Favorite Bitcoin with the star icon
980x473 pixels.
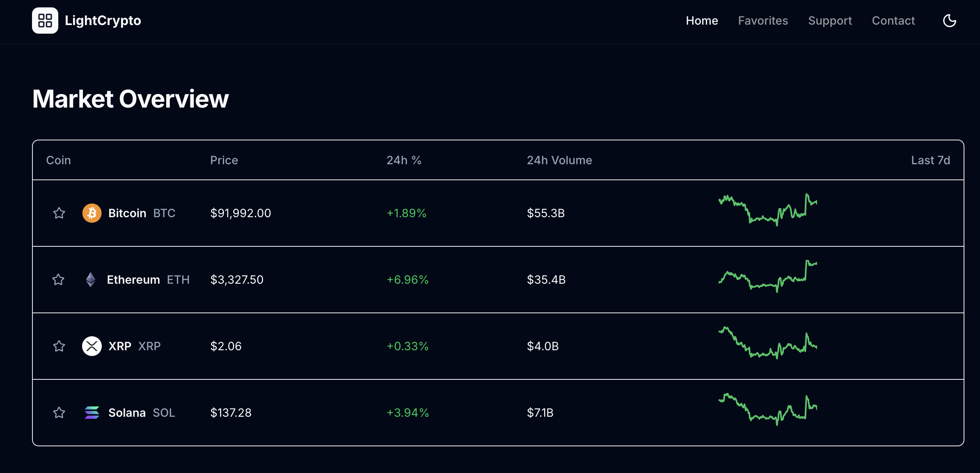[59, 213]
